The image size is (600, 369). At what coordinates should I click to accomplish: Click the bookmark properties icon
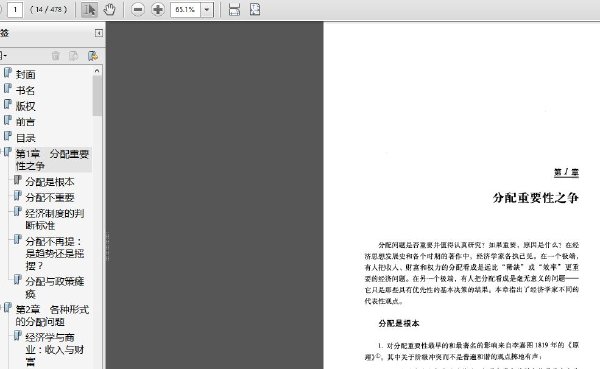pyautogui.click(x=93, y=56)
